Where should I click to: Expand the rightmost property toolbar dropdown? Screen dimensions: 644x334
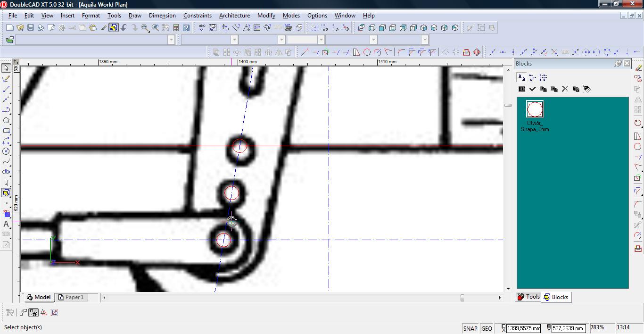424,40
